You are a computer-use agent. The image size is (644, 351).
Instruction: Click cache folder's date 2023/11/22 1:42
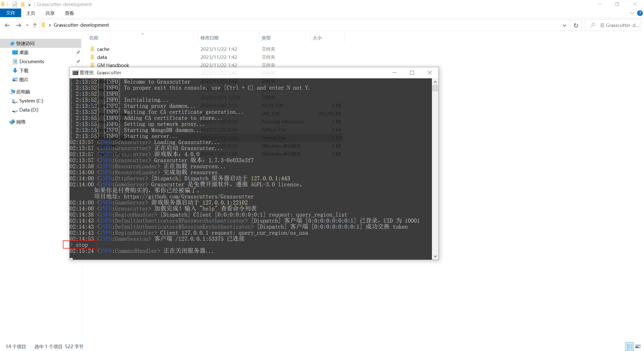219,49
